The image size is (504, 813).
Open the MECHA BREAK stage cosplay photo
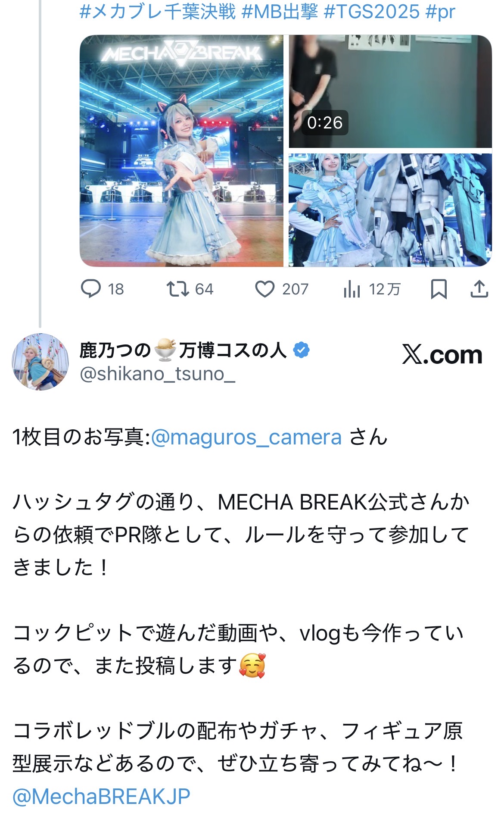181,151
